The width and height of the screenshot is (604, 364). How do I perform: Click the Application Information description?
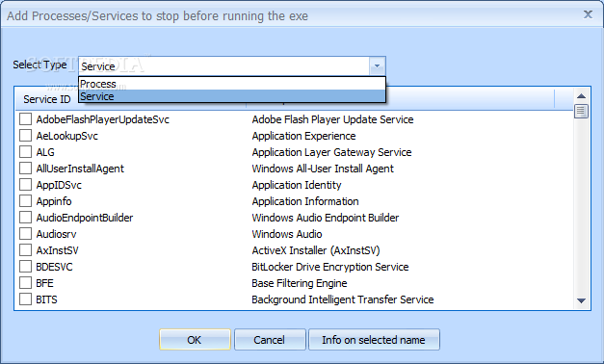305,201
